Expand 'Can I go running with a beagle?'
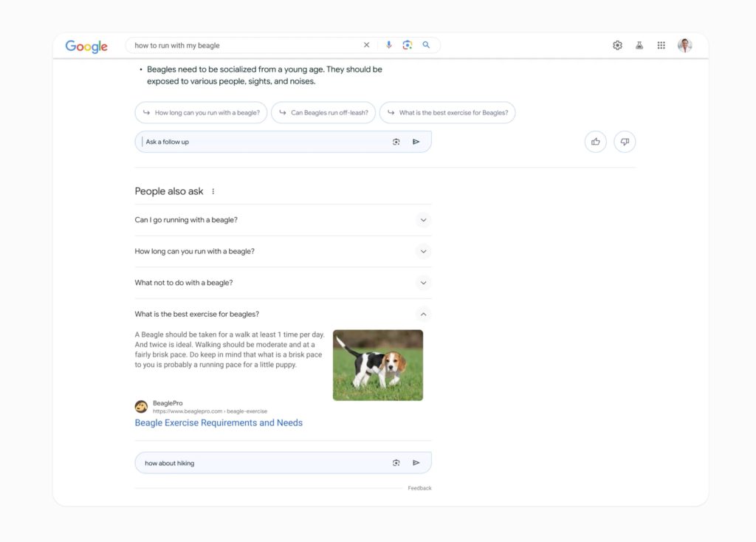756x542 pixels. [x=423, y=220]
